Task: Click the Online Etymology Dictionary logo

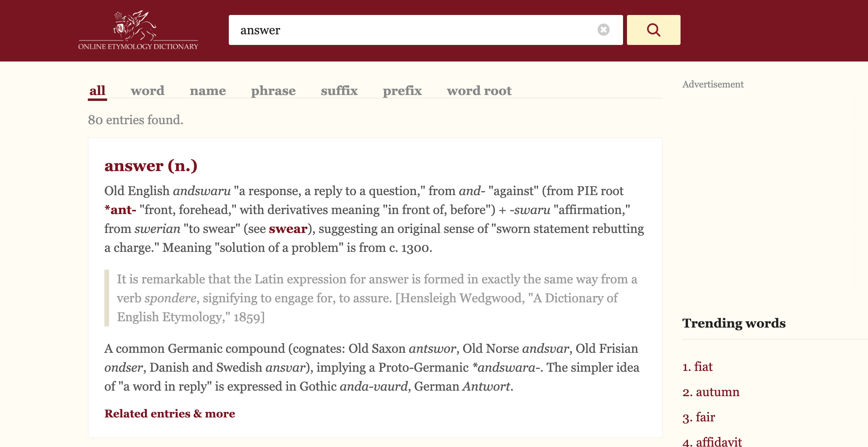Action: coord(138,31)
